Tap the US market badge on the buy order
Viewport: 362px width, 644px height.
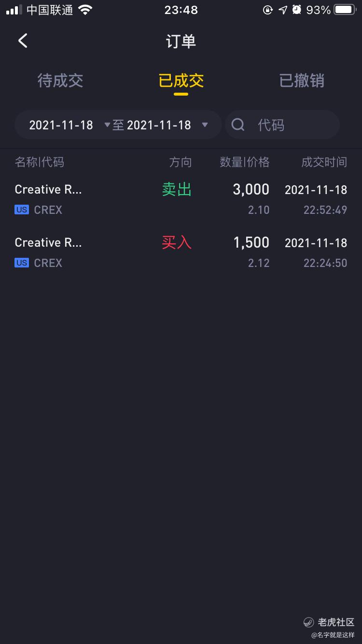point(22,263)
